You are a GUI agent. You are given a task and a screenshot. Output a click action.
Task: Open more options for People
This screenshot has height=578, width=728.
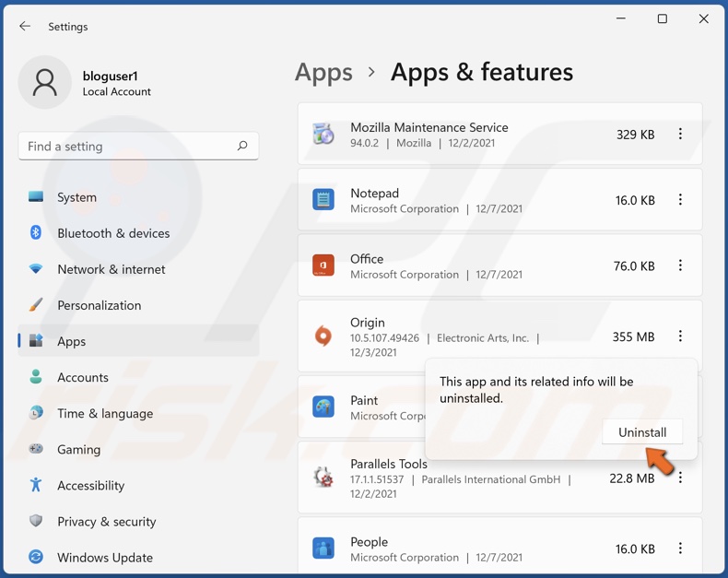tap(680, 549)
